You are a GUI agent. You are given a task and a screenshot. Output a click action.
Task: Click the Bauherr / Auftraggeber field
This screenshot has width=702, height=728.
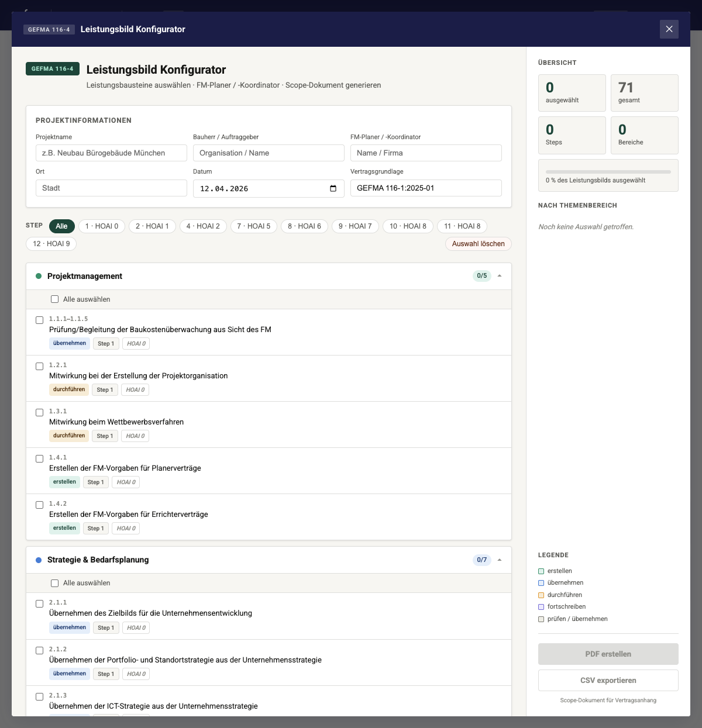[269, 153]
